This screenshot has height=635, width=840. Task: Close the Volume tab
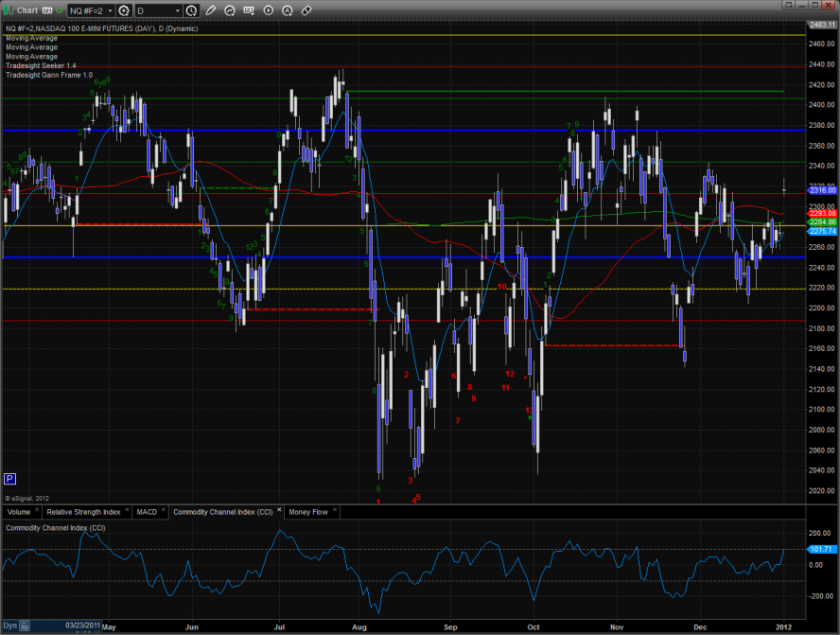pyautogui.click(x=37, y=509)
